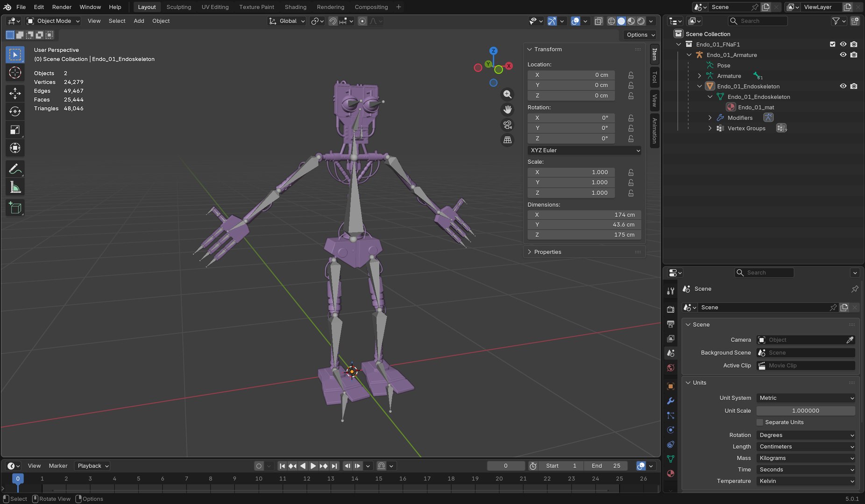Open the Add menu in viewport header
865x504 pixels.
coord(139,21)
